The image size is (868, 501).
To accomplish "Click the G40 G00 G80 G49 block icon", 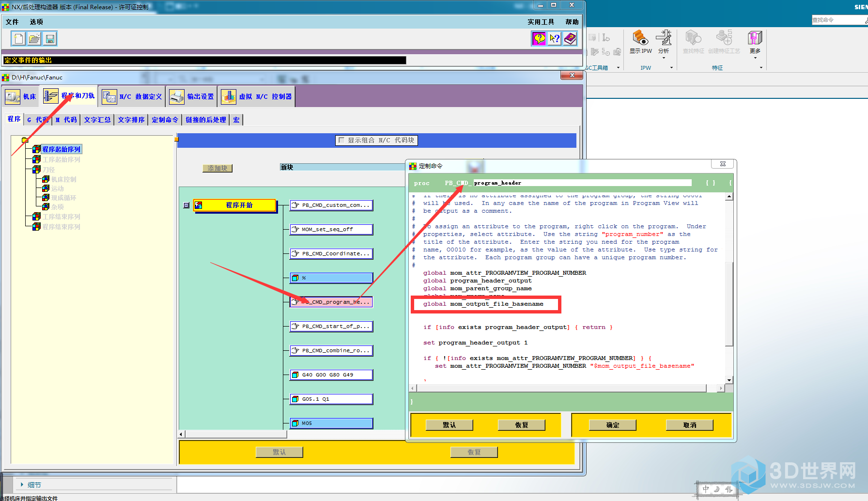I will [x=295, y=375].
